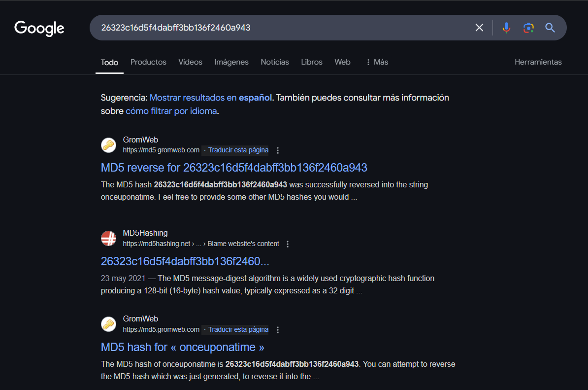Screen dimensions: 588x390
Task: Open options menu for last GromWeb result
Action: click(278, 330)
